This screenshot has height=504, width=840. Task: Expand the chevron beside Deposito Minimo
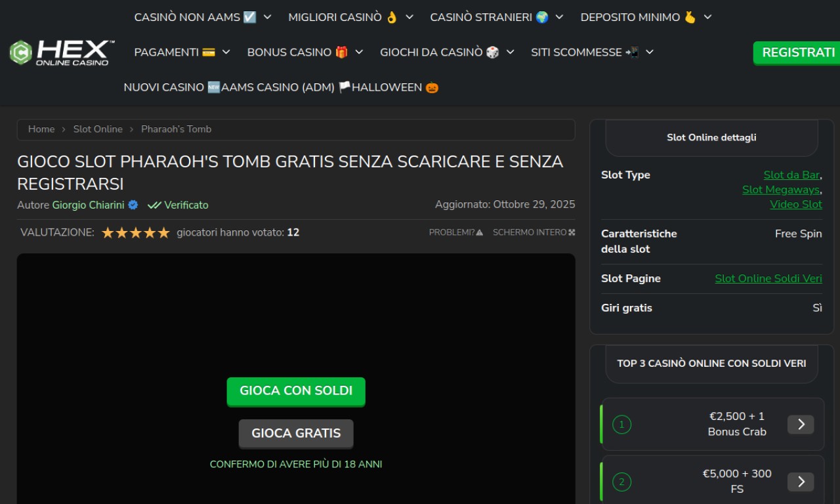707,17
